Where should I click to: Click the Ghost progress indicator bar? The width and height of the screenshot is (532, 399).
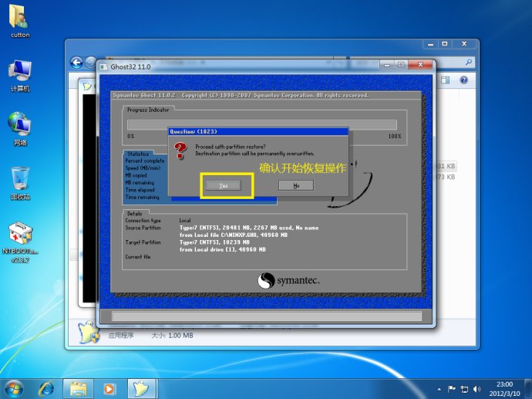[262, 124]
